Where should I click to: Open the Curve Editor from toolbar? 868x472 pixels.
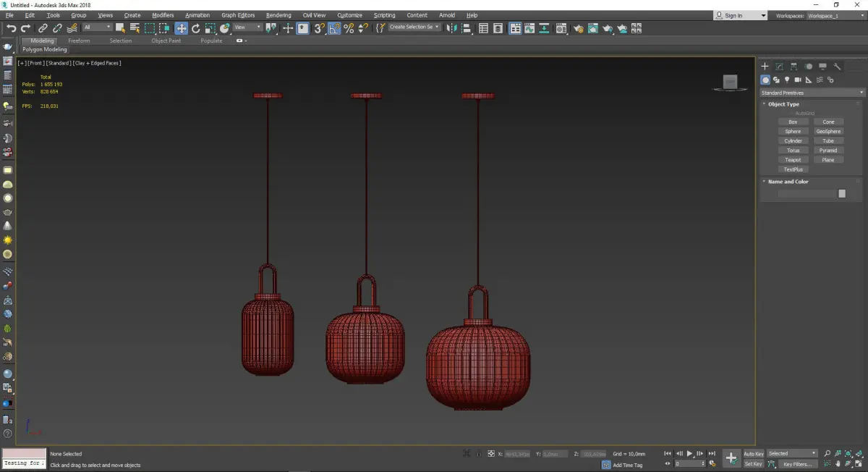529,28
